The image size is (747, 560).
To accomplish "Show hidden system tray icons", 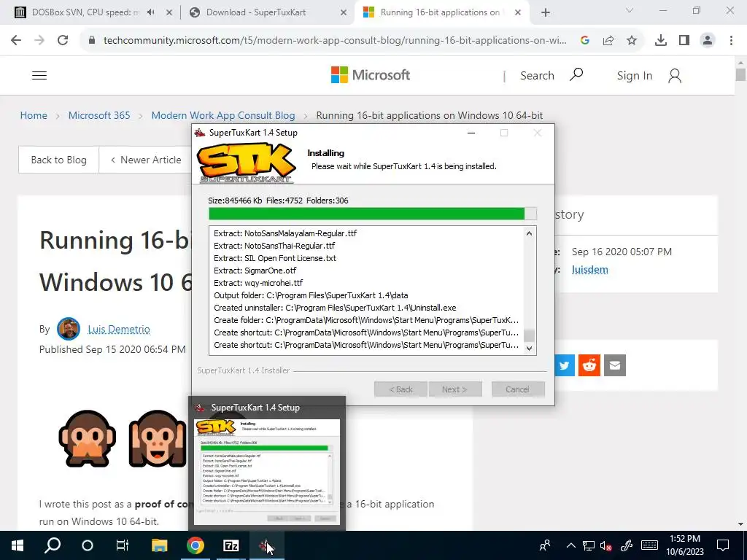I will (x=570, y=545).
